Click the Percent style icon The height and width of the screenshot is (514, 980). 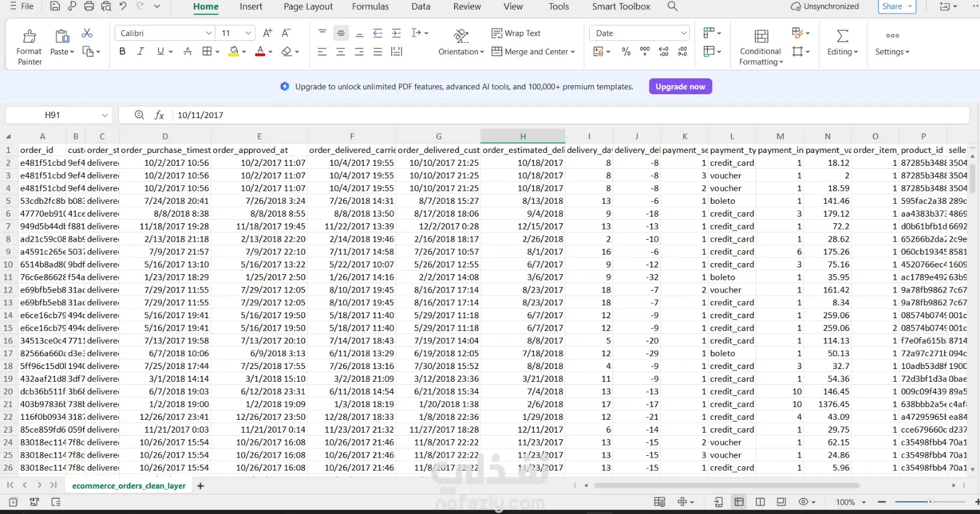pos(626,52)
